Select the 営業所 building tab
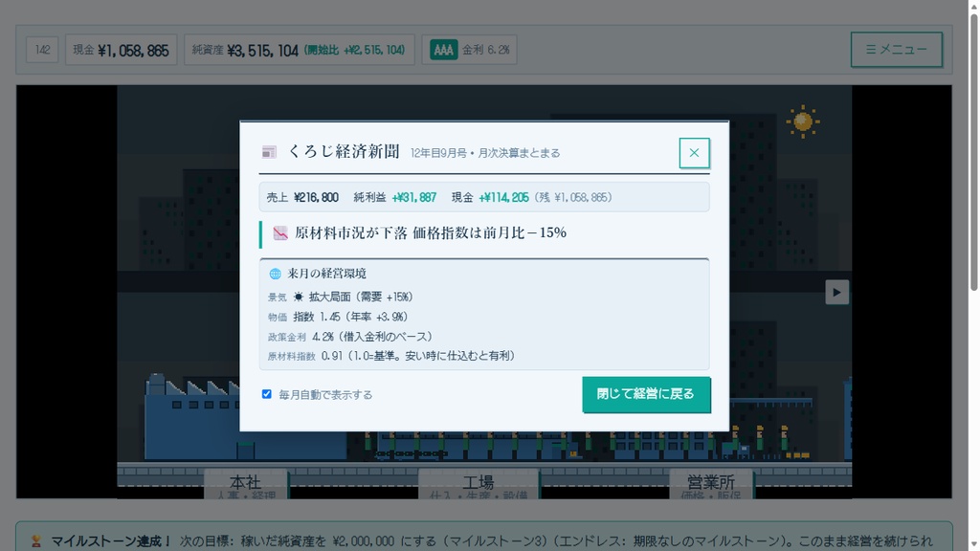 tap(711, 485)
